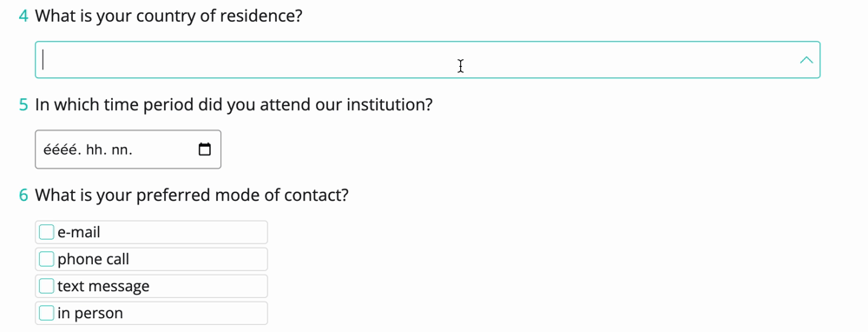Screen dimensions: 868x332
Task: Click the "phone call" option label text
Action: click(93, 259)
